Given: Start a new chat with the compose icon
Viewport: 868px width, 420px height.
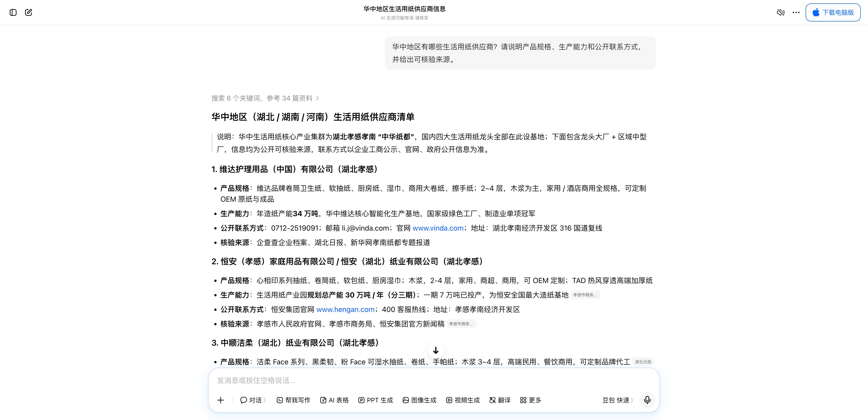Looking at the screenshot, I should pos(29,12).
